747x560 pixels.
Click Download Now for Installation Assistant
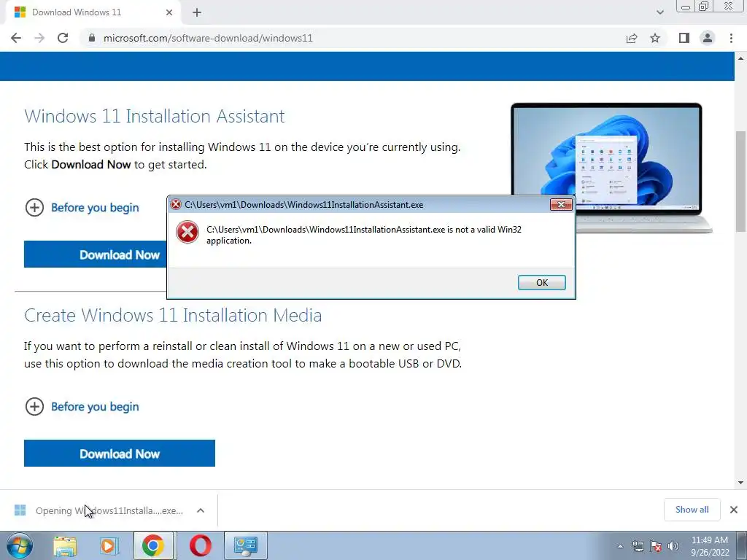[96, 254]
